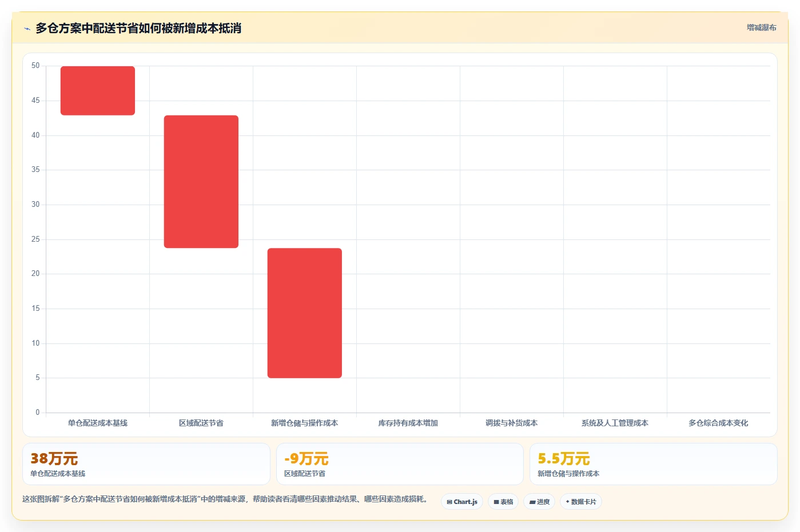Click y-axis tick value 0
Viewport: 800px width, 532px height.
[x=38, y=412]
